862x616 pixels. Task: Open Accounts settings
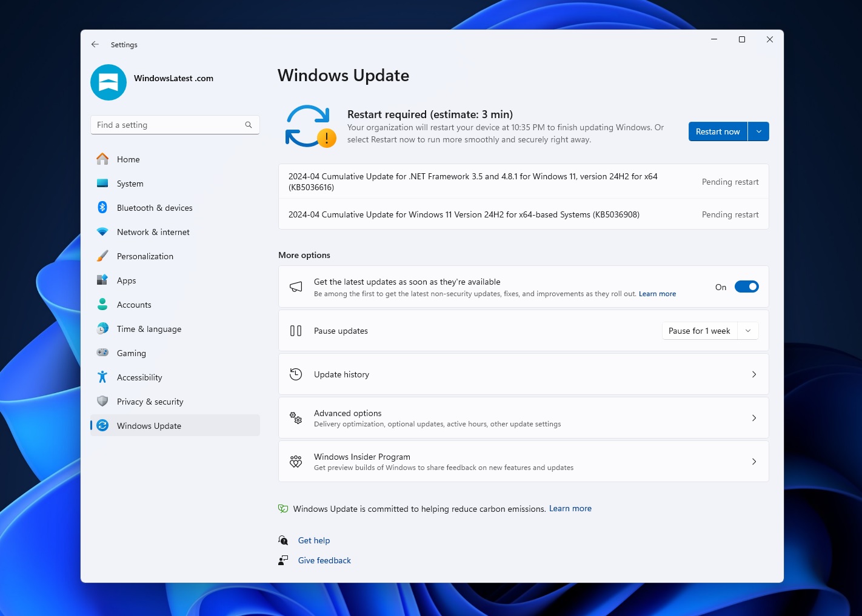coord(134,304)
